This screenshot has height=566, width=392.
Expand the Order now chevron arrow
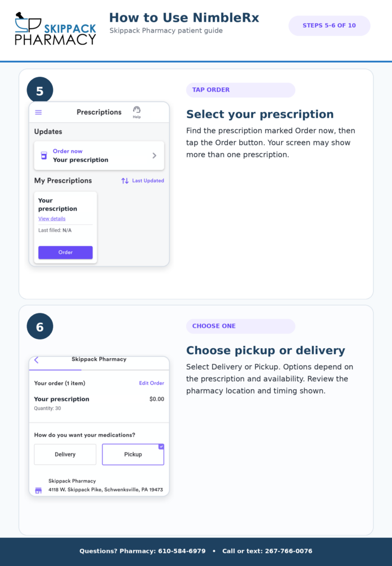coord(154,155)
